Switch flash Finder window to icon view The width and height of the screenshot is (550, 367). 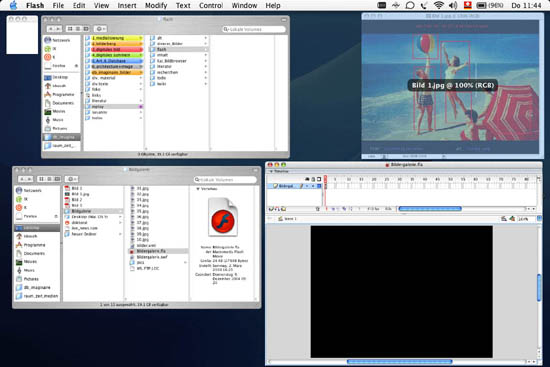pos(70,29)
